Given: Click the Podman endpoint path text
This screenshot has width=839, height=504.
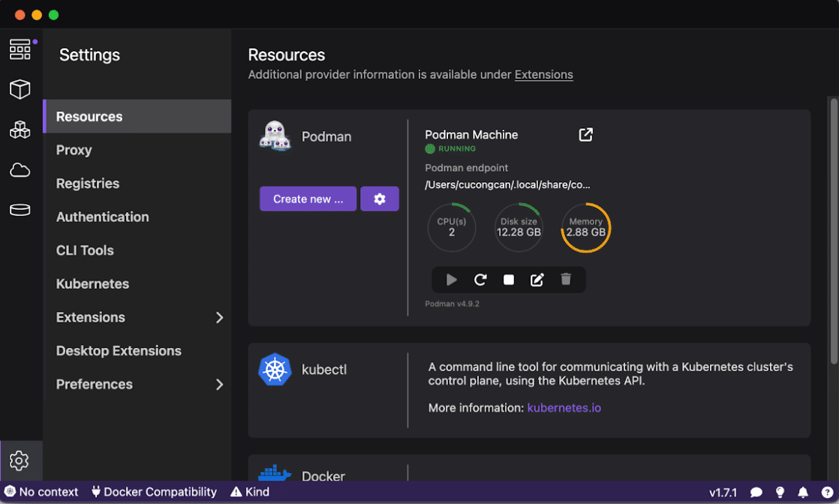Looking at the screenshot, I should (x=507, y=184).
